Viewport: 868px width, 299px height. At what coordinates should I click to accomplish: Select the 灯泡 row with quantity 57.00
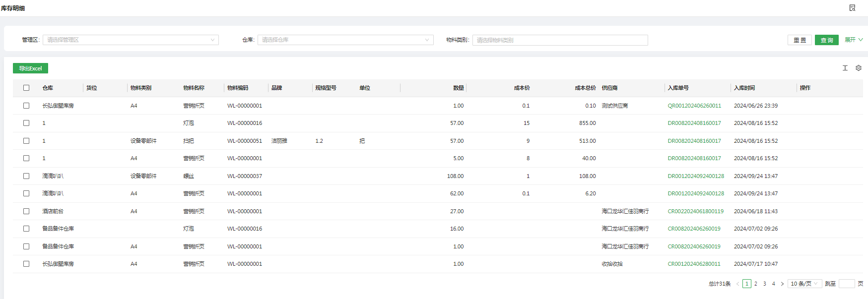(x=26, y=123)
